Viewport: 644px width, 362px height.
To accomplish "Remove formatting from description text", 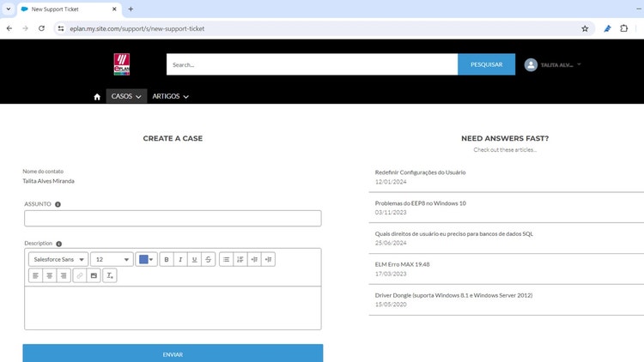I will coord(110,275).
